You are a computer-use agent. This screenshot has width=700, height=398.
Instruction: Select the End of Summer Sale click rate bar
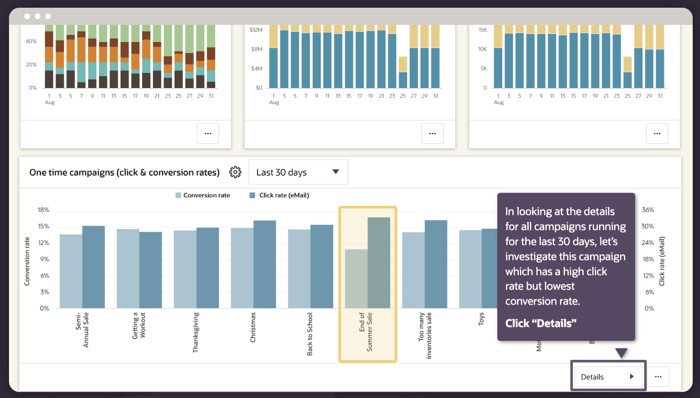pos(379,263)
